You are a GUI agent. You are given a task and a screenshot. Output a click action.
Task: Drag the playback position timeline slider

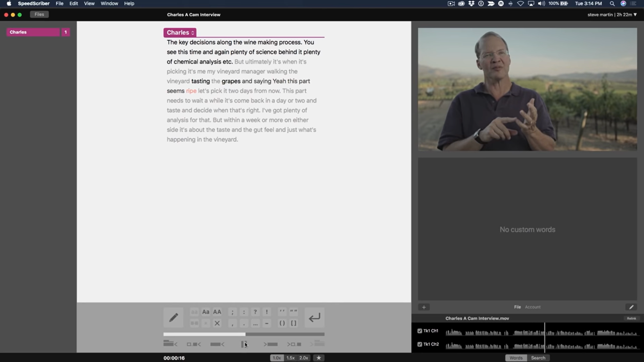(x=244, y=334)
